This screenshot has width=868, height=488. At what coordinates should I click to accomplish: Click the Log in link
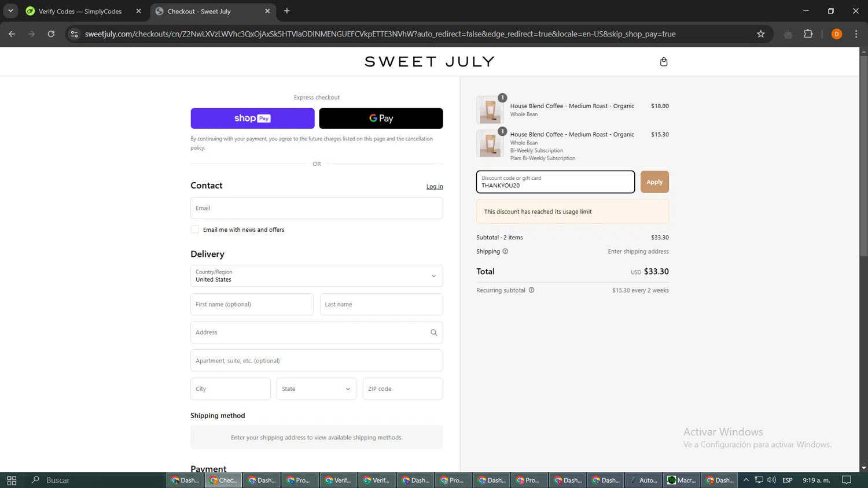click(x=435, y=186)
